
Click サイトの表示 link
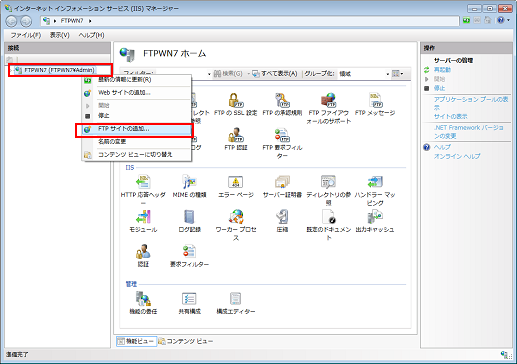click(450, 116)
